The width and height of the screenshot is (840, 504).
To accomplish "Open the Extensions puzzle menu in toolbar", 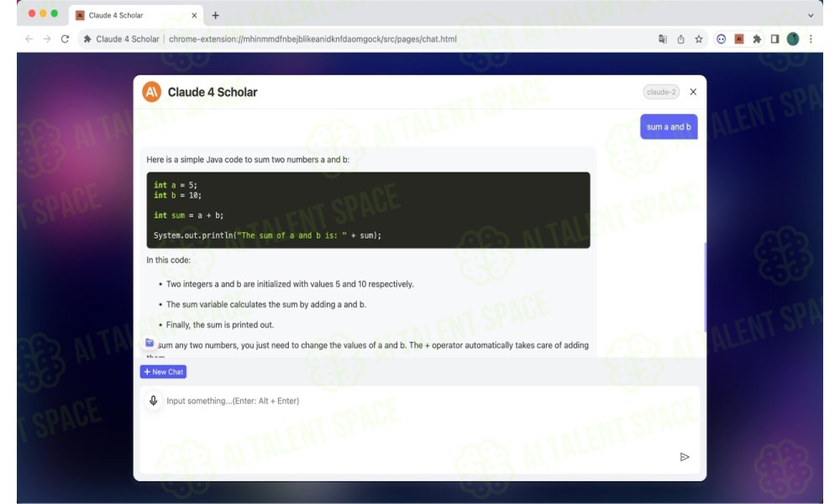I will [757, 39].
